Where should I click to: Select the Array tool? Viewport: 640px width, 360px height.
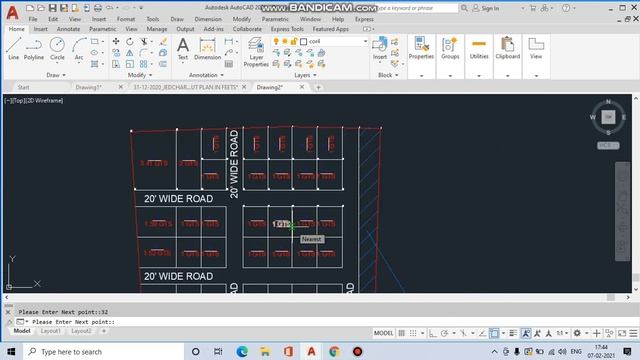pos(144,64)
